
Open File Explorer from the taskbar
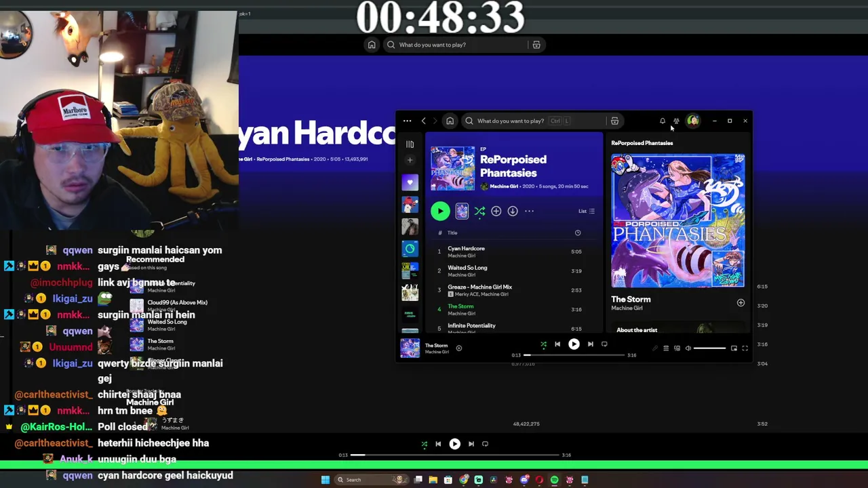click(x=433, y=480)
